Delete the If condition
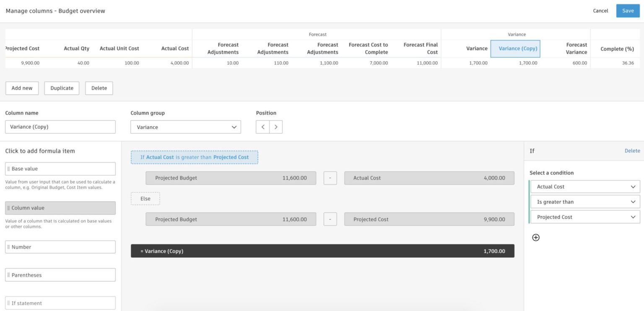Viewport: 644px width, 311px height. (x=632, y=151)
